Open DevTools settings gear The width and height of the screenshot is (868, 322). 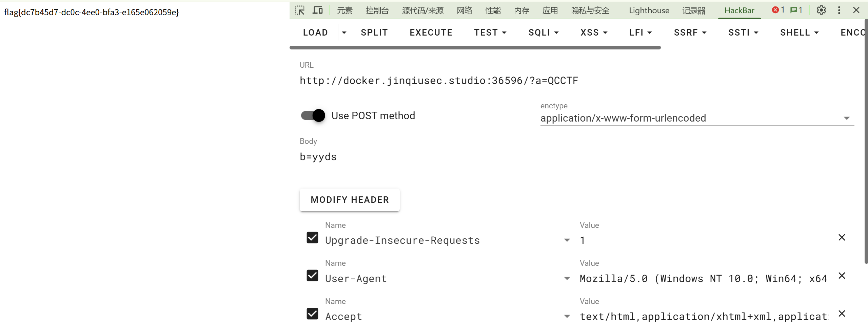tap(821, 10)
